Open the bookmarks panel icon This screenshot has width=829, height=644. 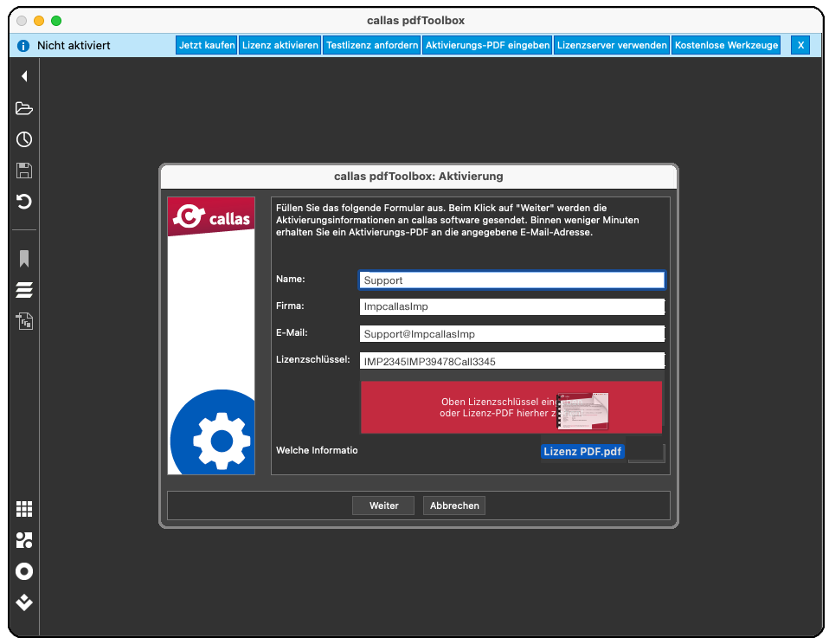[24, 259]
